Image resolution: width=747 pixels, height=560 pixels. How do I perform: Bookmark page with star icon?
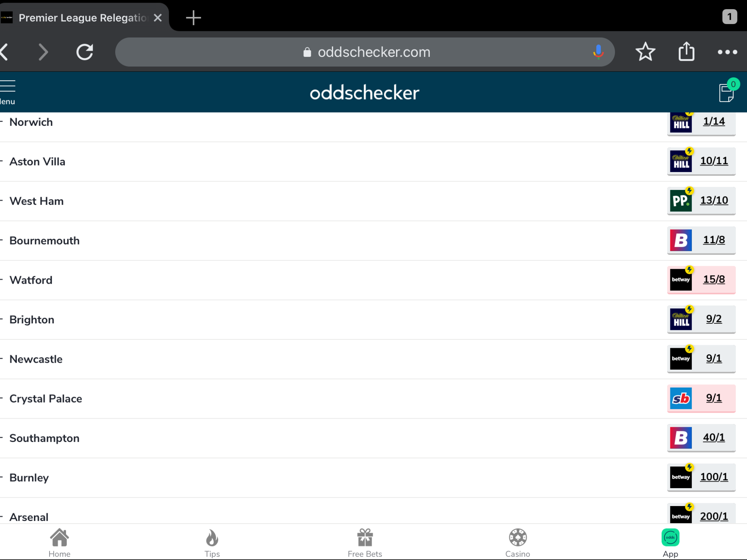pyautogui.click(x=645, y=52)
